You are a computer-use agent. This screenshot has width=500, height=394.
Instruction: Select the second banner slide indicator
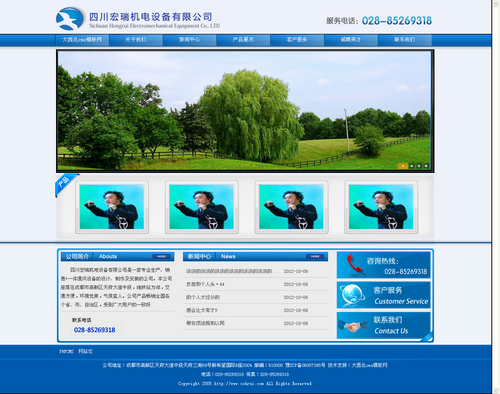[x=412, y=166]
